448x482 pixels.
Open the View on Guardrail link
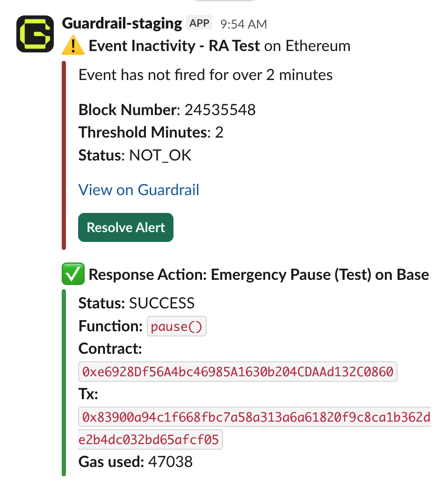point(138,190)
